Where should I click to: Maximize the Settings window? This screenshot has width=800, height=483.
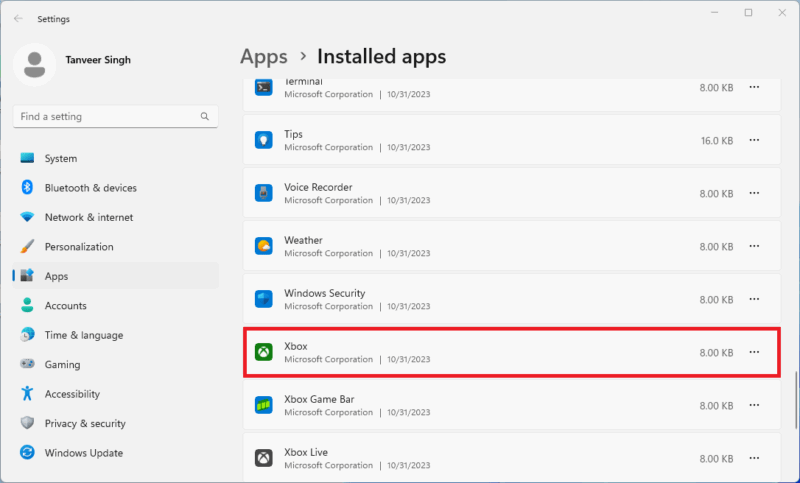tap(748, 13)
